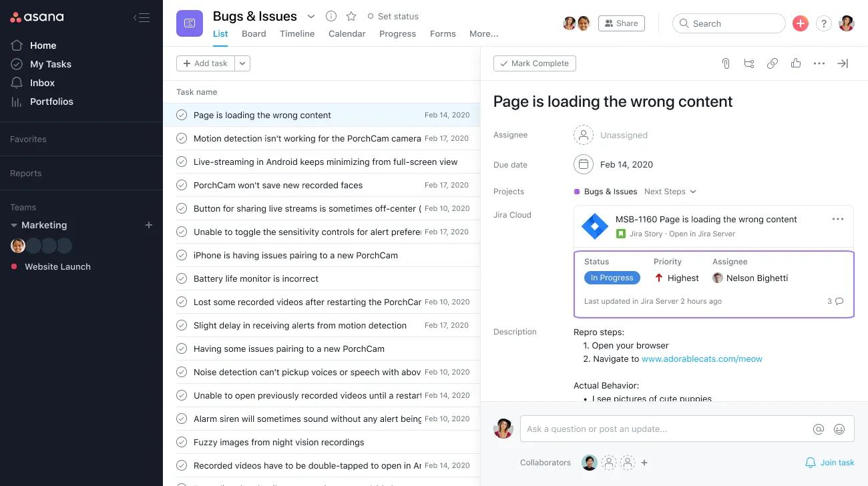Collapse the Marketing team in the sidebar

tap(15, 225)
